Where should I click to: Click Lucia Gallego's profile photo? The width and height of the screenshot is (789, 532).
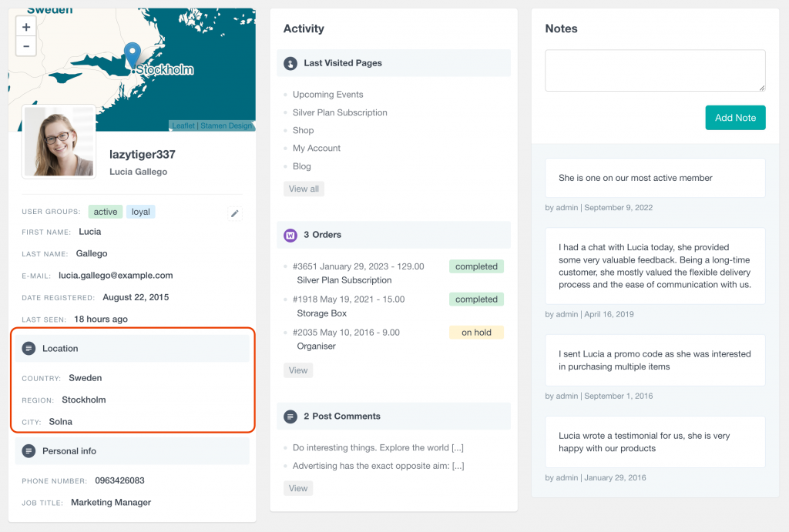[x=59, y=142]
